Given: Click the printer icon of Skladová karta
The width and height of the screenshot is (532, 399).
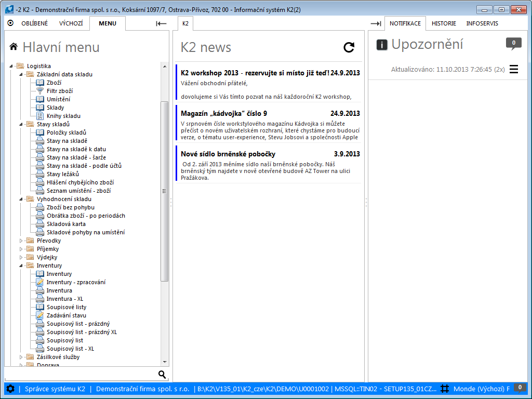Looking at the screenshot, I should pos(40,224).
